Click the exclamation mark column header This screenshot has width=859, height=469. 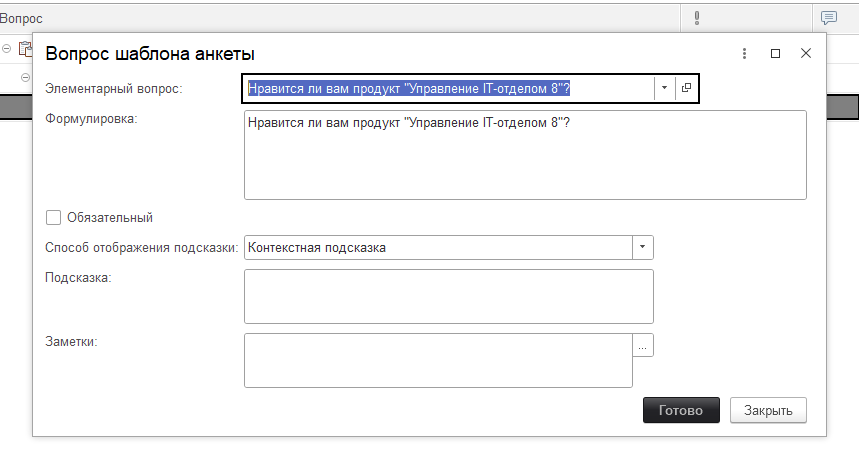pos(695,18)
